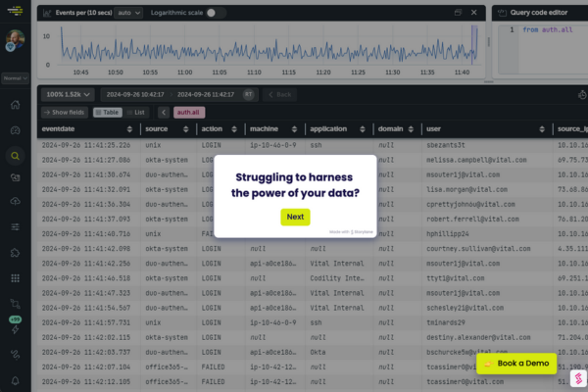
Task: Click the Search magnifier icon in sidebar
Action: click(x=15, y=155)
